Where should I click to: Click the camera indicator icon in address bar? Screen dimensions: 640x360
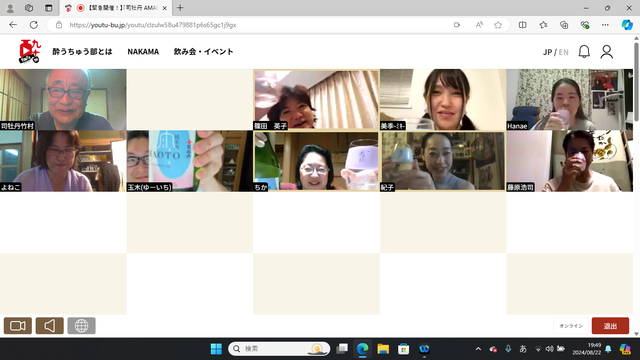(457, 25)
